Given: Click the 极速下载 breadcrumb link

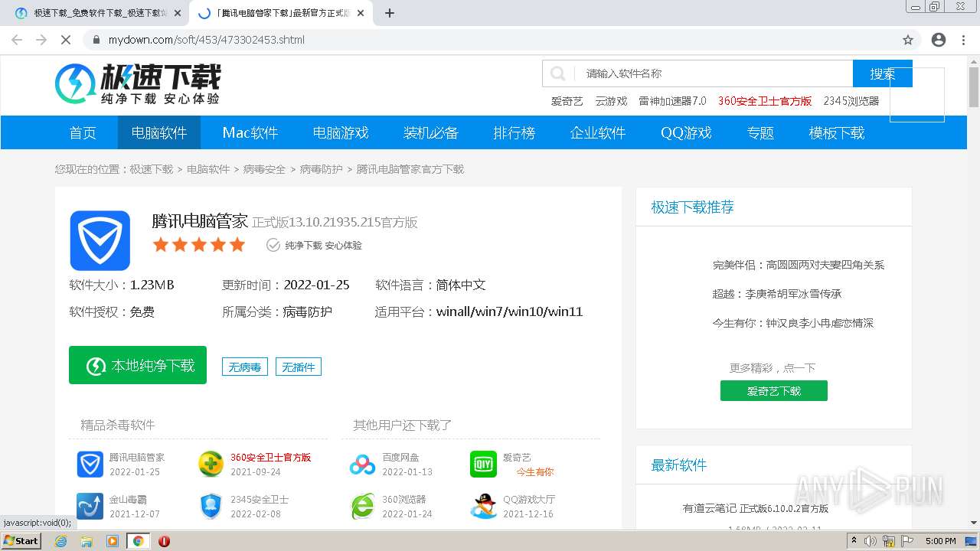Looking at the screenshot, I should [x=152, y=169].
